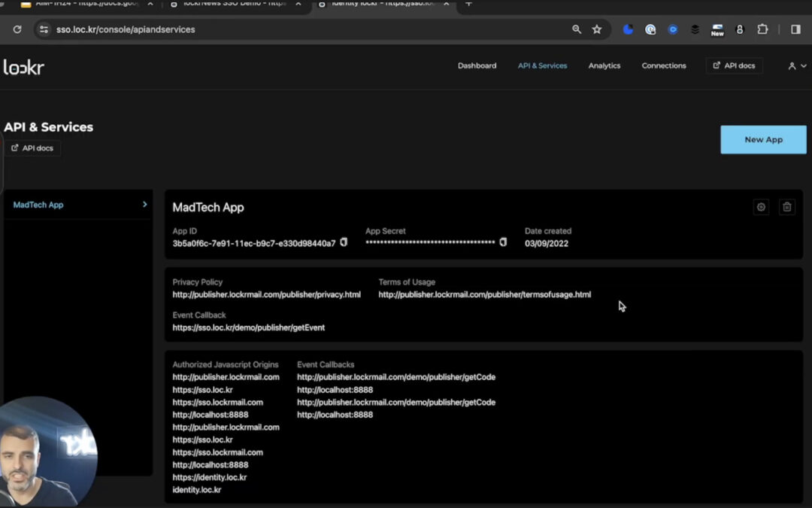The width and height of the screenshot is (812, 508).
Task: Copy the App ID to clipboard
Action: tap(344, 242)
